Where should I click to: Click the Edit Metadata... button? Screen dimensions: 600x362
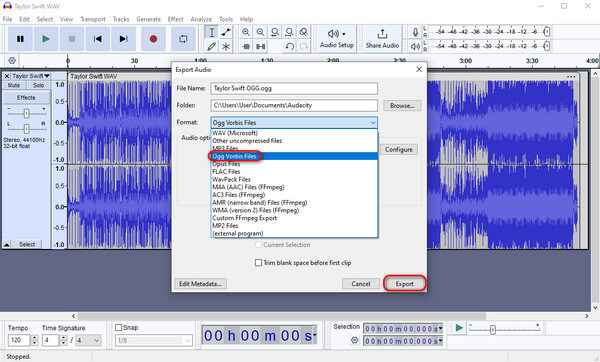coord(201,284)
